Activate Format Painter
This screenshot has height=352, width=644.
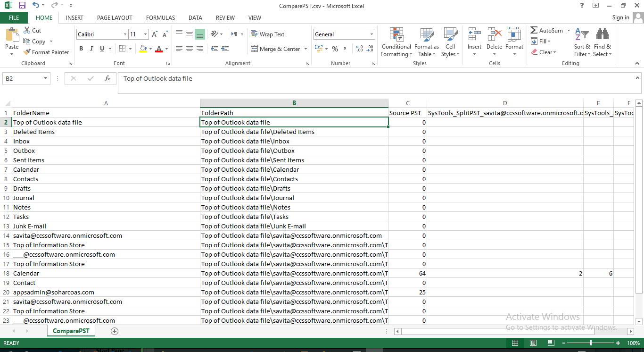[x=46, y=52]
